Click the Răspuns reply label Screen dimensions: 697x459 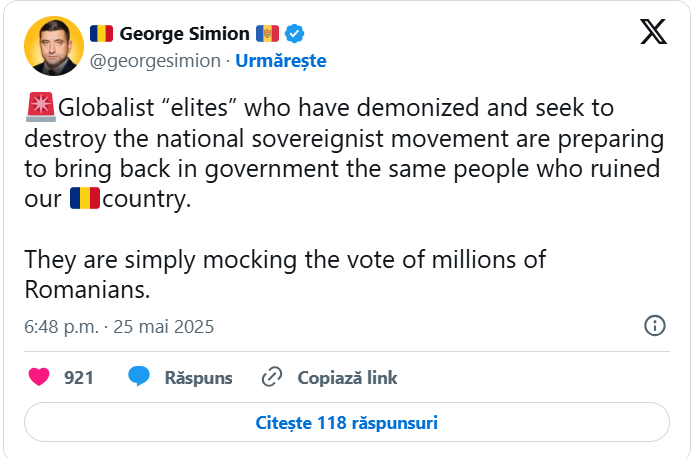pyautogui.click(x=198, y=377)
